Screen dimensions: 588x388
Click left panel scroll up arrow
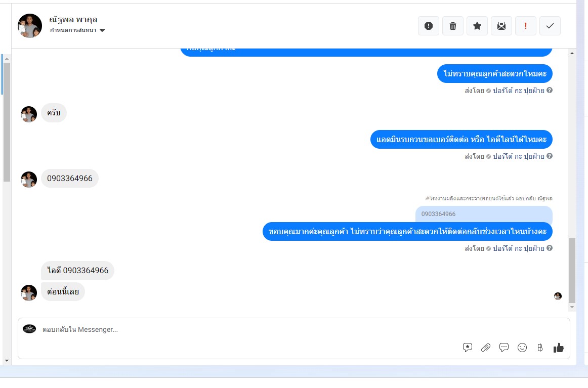(7, 59)
